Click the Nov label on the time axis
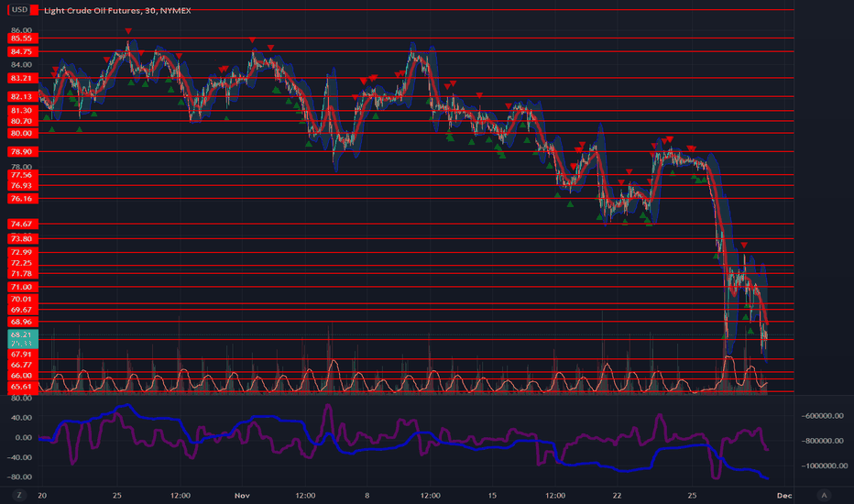The width and height of the screenshot is (854, 504). [242, 495]
